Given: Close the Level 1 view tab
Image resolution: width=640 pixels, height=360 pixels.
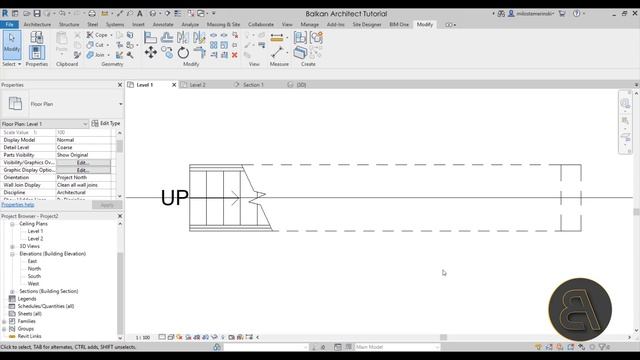Looking at the screenshot, I should tap(174, 85).
